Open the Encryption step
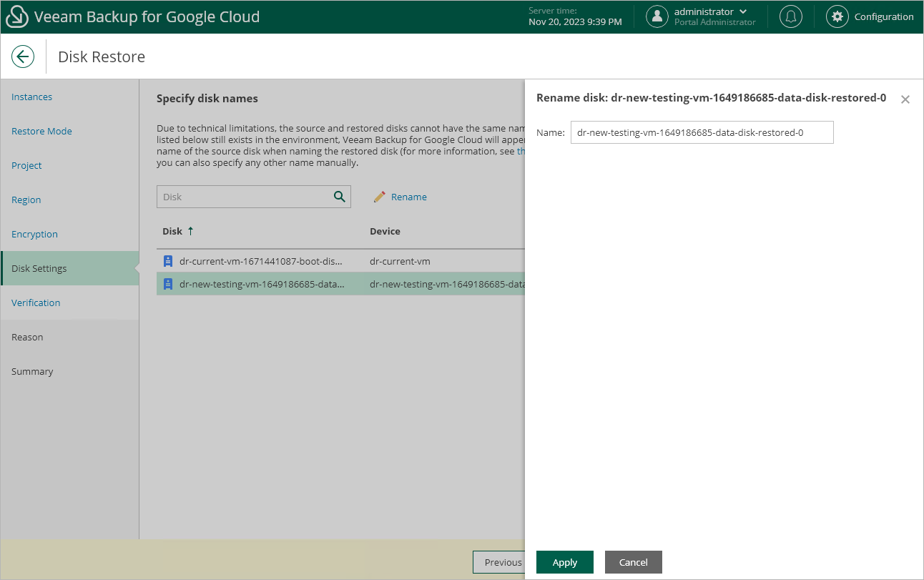Image resolution: width=924 pixels, height=580 pixels. point(34,234)
